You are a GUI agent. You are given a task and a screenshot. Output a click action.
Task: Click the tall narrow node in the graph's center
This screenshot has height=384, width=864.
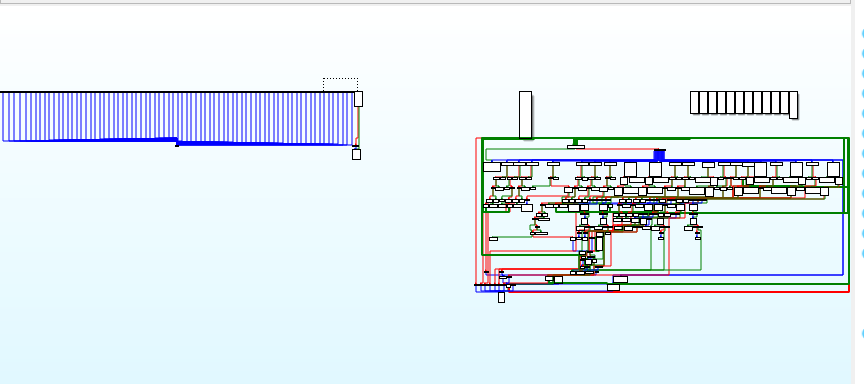pyautogui.click(x=600, y=242)
